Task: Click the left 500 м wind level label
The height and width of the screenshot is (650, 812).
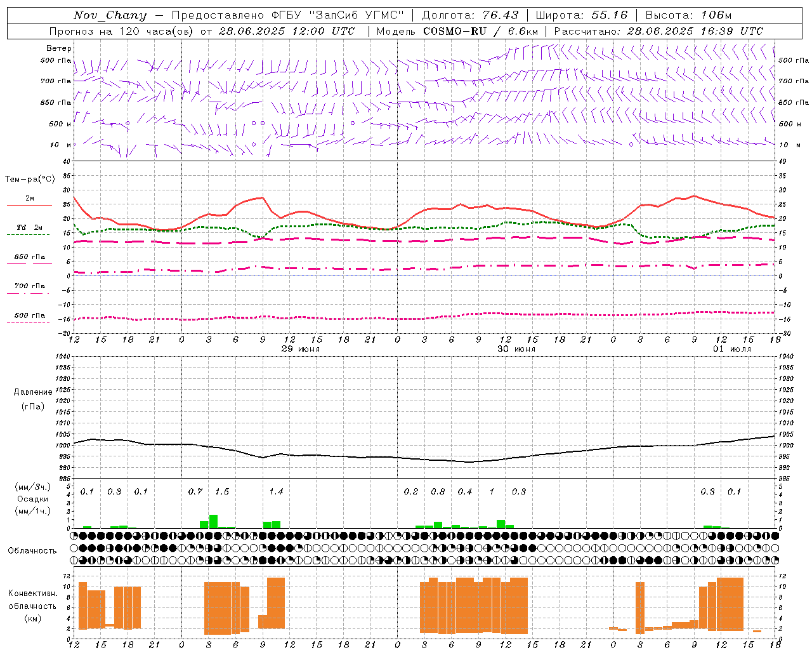Action: (x=60, y=124)
